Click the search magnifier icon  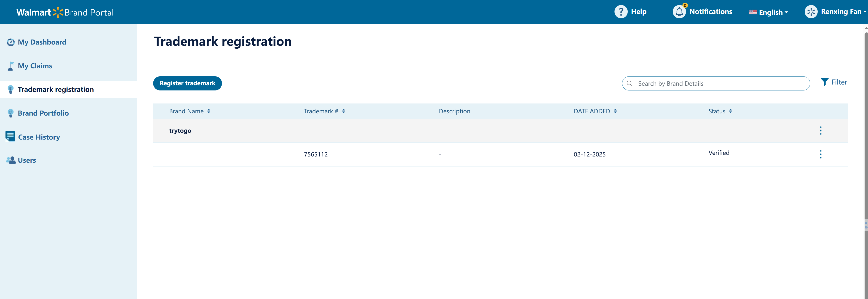(x=629, y=84)
